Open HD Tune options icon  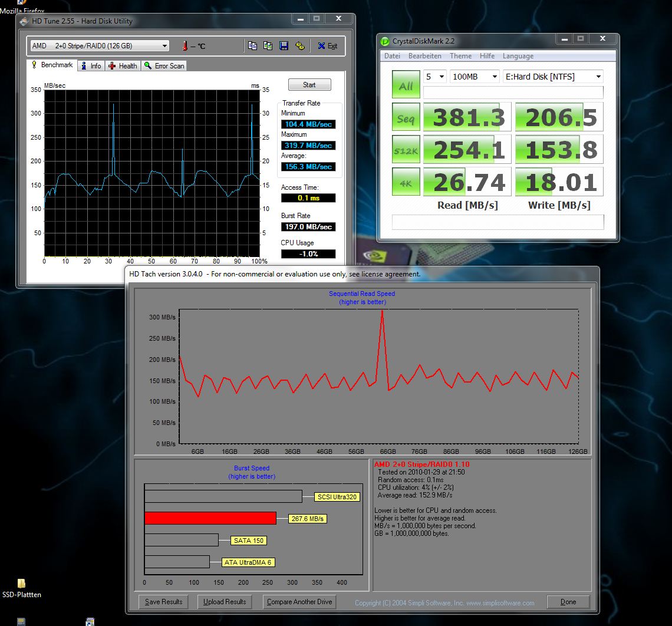[x=299, y=46]
